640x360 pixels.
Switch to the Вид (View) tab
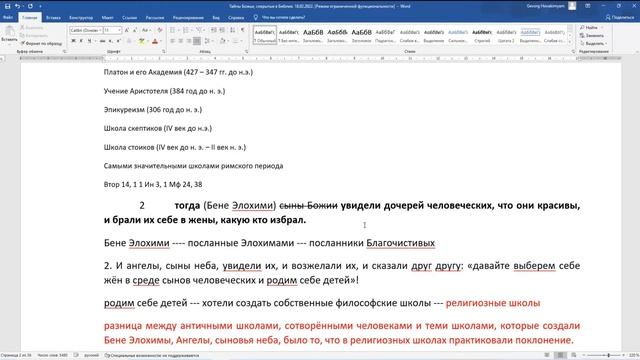click(x=216, y=18)
